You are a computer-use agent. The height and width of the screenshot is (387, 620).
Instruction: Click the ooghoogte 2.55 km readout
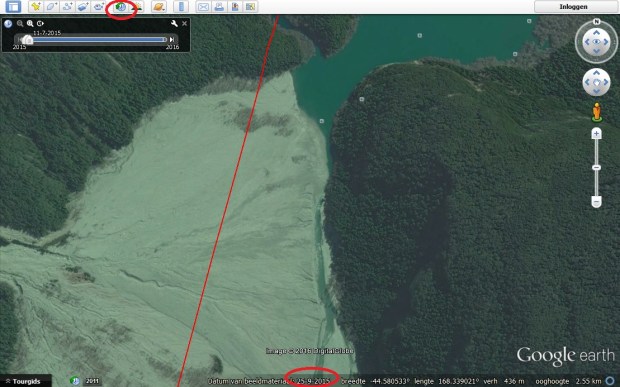coord(569,381)
